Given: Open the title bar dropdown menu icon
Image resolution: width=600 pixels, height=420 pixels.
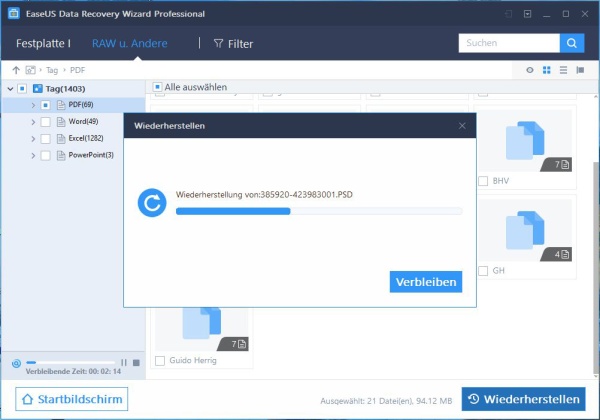Looking at the screenshot, I should coord(527,14).
